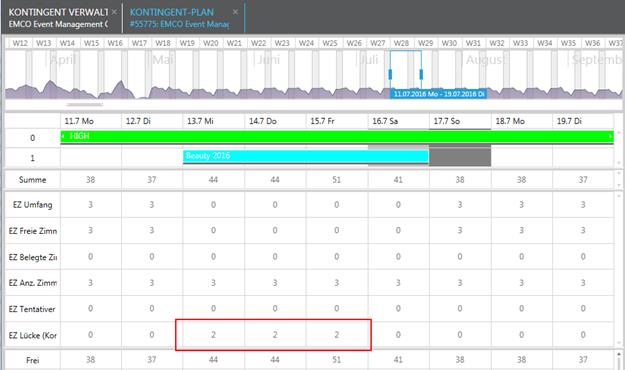Screen dimensions: 625x370
Task: Click EZ Lücke value 2 under 13.7 Mi
Action: 214,335
